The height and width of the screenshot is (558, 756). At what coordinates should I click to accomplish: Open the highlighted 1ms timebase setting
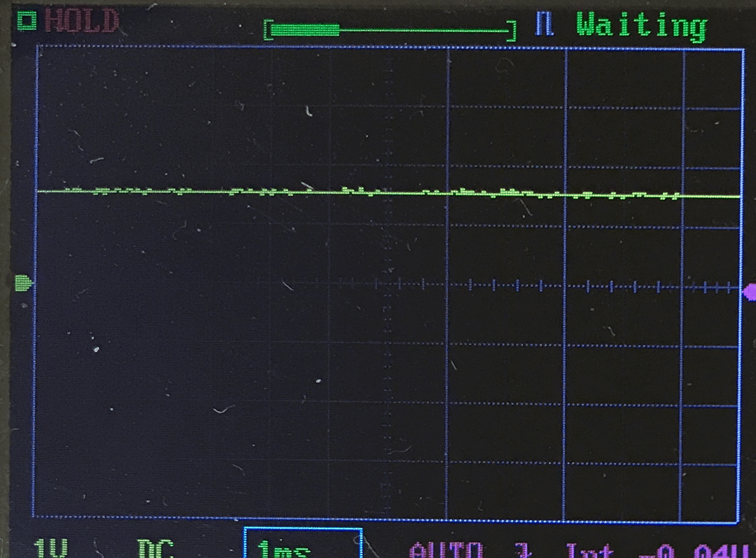[x=303, y=544]
